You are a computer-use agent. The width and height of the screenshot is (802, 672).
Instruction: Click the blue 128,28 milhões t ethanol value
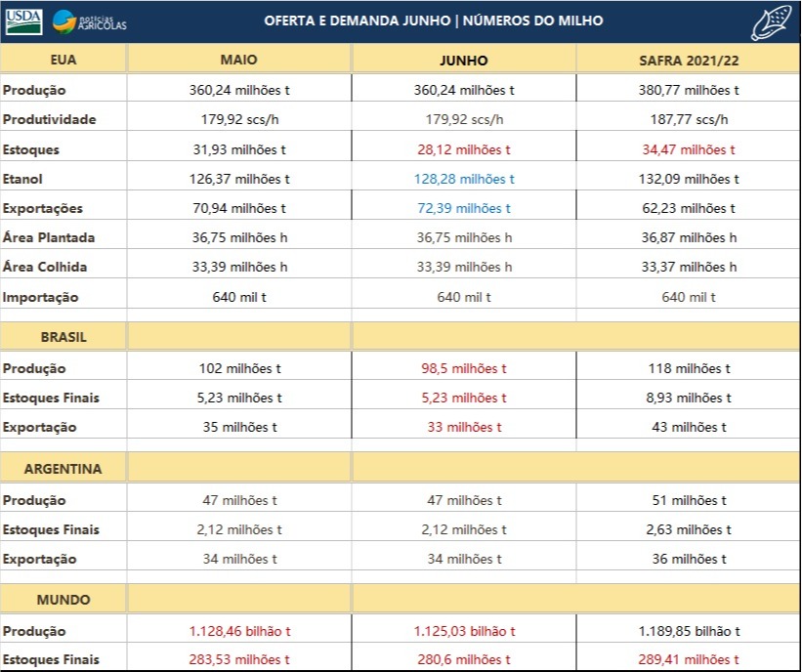pos(464,179)
